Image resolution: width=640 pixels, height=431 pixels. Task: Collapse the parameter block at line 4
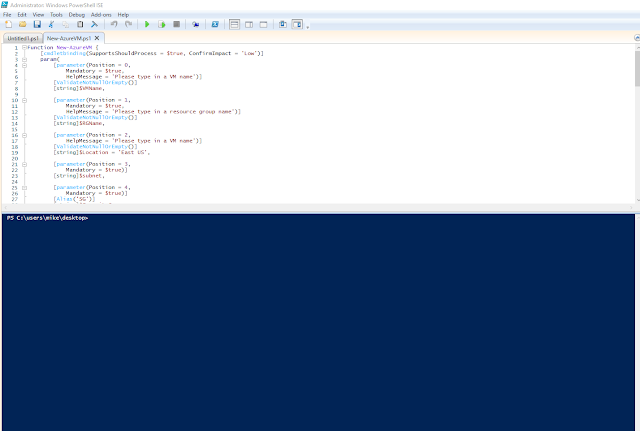pyautogui.click(x=24, y=65)
